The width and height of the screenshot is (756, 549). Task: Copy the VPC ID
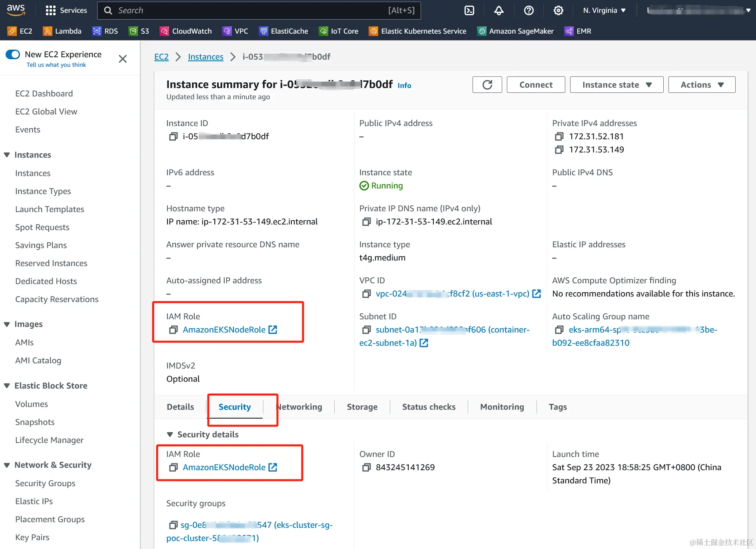pyautogui.click(x=366, y=294)
